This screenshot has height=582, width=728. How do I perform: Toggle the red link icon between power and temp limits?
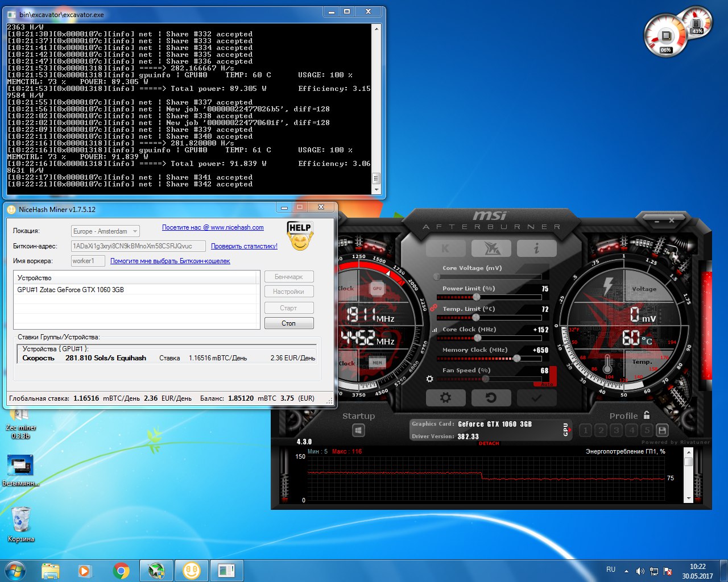pyautogui.click(x=433, y=307)
